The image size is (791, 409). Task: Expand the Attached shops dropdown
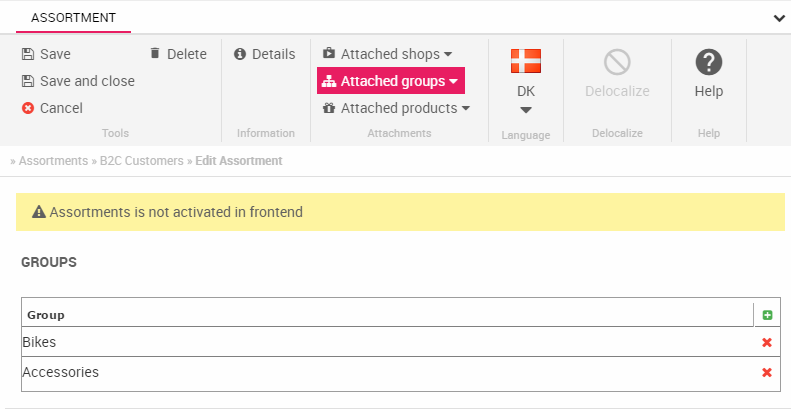[x=387, y=54]
